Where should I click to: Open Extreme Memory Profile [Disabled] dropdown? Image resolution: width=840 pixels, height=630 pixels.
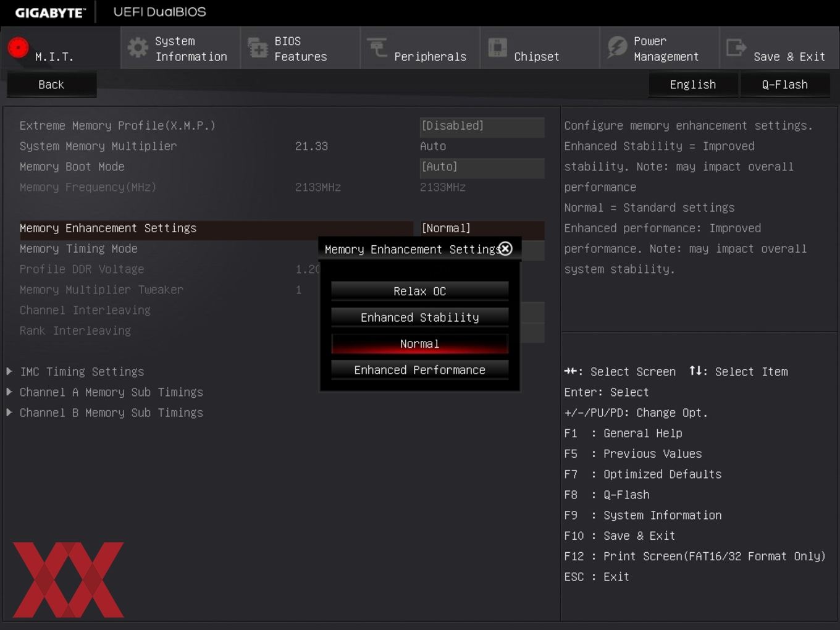[482, 126]
